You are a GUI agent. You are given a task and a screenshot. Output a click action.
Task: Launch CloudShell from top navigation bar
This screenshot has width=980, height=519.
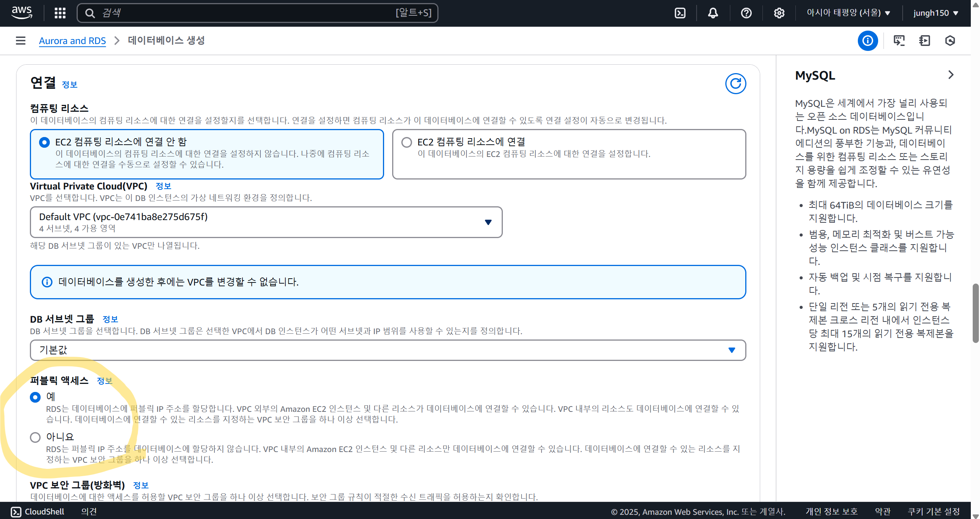(680, 13)
